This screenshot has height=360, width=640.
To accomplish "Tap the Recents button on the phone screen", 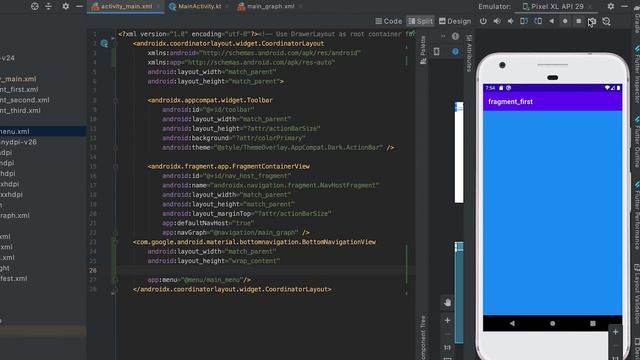I will 593,323.
